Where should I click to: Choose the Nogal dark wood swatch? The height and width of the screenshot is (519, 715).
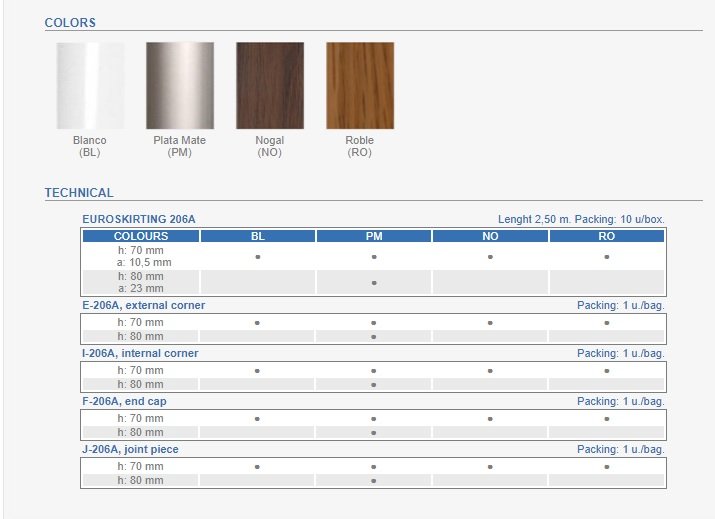point(269,85)
